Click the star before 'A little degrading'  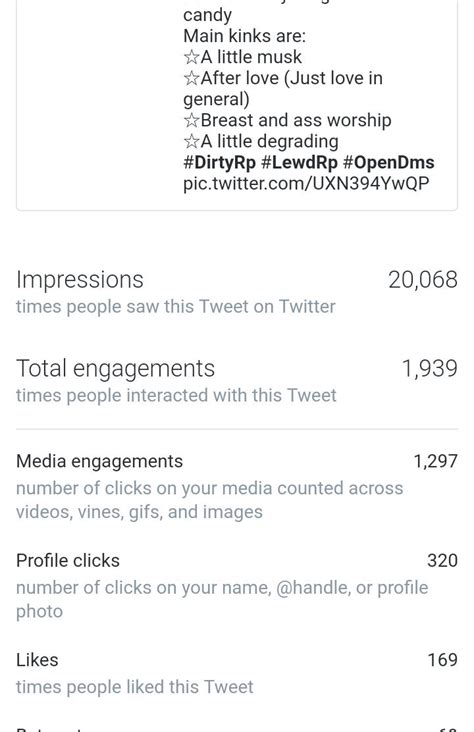(191, 141)
